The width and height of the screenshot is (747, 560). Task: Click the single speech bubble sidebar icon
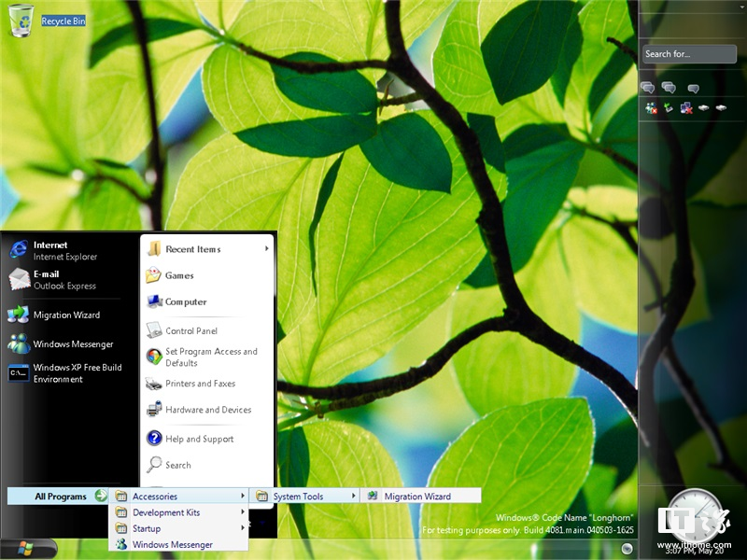click(693, 88)
